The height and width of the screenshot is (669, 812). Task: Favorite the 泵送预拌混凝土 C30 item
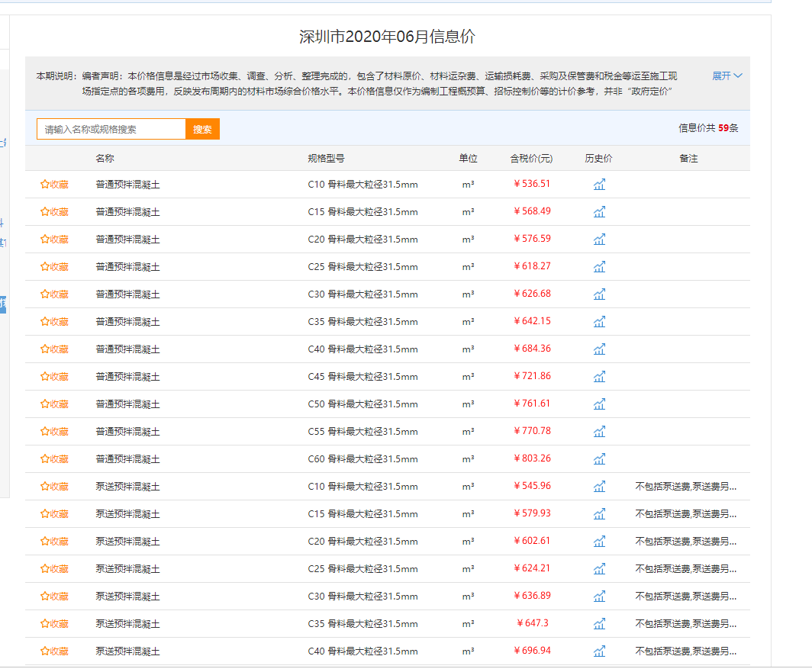pos(54,596)
